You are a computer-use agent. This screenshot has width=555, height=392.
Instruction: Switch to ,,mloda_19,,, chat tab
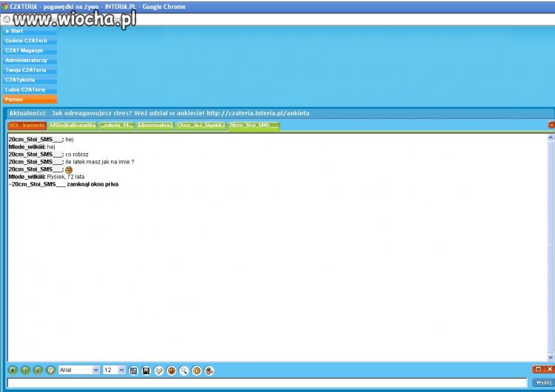[116, 125]
